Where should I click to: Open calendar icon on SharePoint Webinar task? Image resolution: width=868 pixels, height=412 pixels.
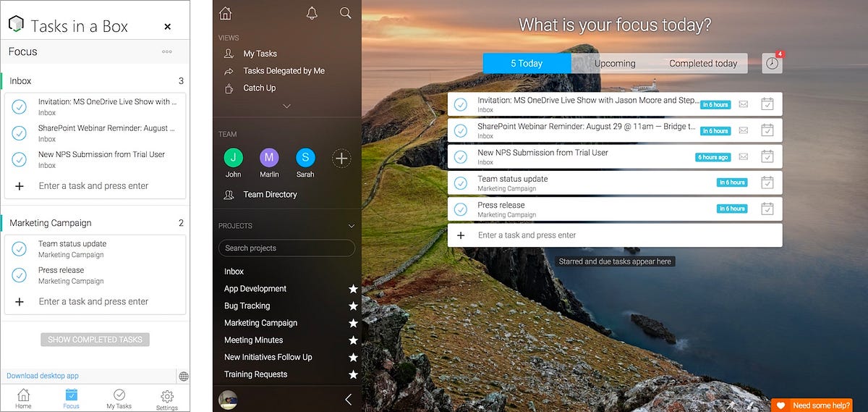[767, 130]
